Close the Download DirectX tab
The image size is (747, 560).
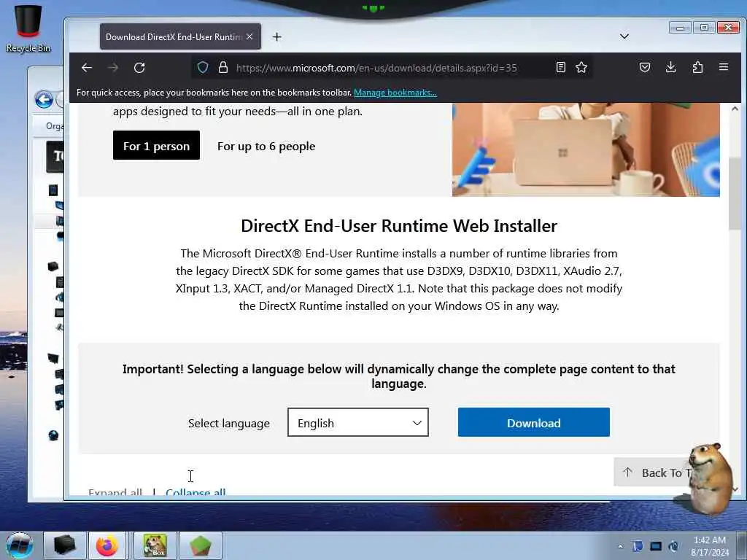click(249, 36)
